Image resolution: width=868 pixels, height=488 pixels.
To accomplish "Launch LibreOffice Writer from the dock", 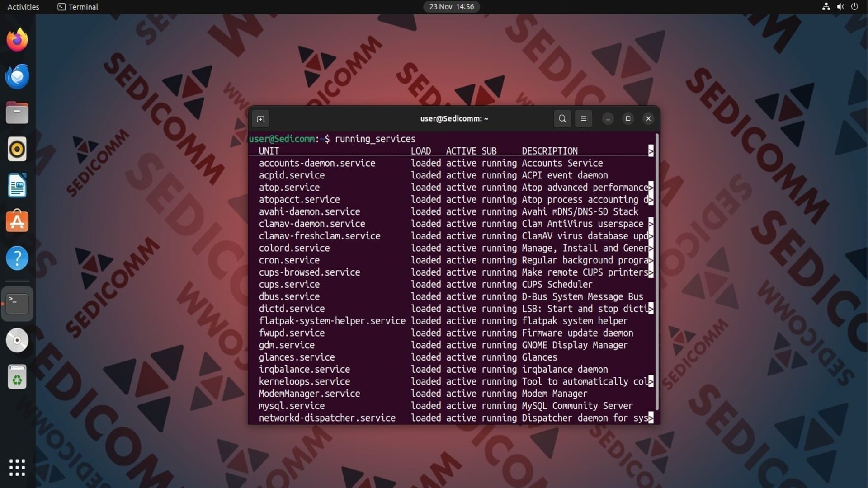I will pyautogui.click(x=17, y=185).
